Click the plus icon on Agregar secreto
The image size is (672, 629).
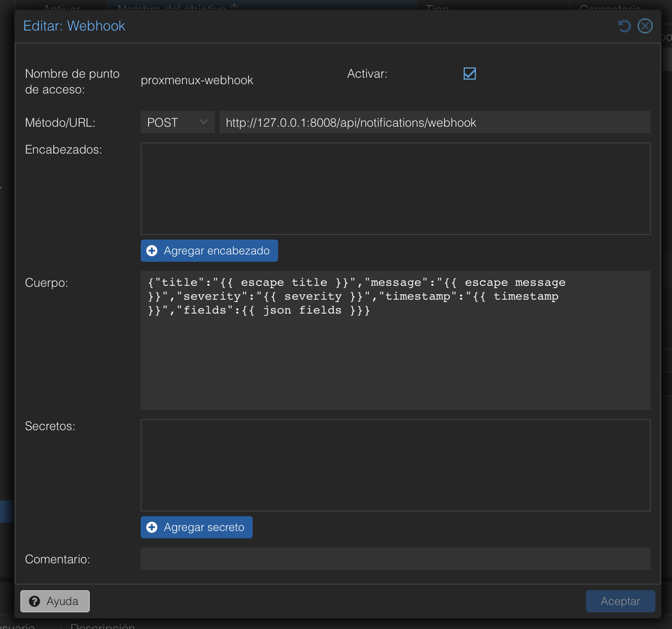click(x=152, y=527)
